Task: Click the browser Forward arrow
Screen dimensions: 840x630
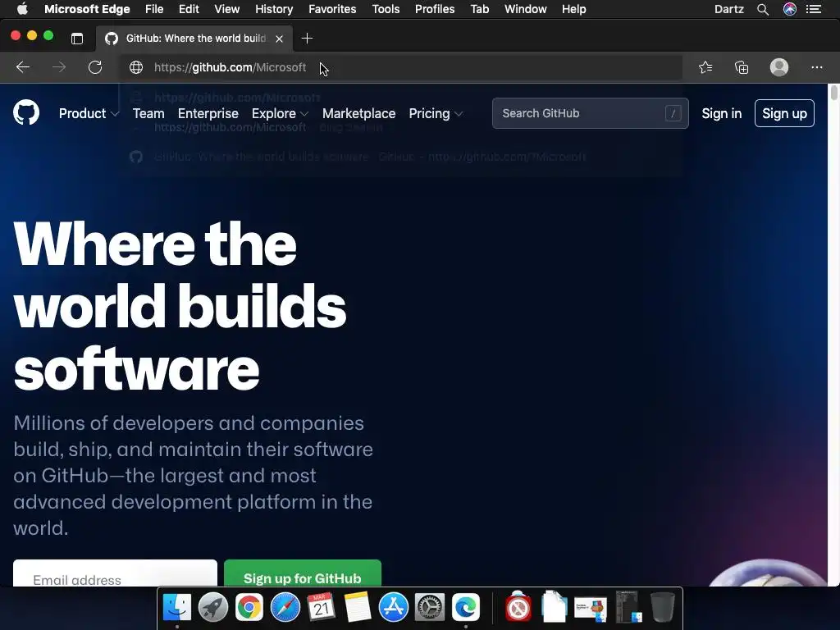Action: click(59, 67)
